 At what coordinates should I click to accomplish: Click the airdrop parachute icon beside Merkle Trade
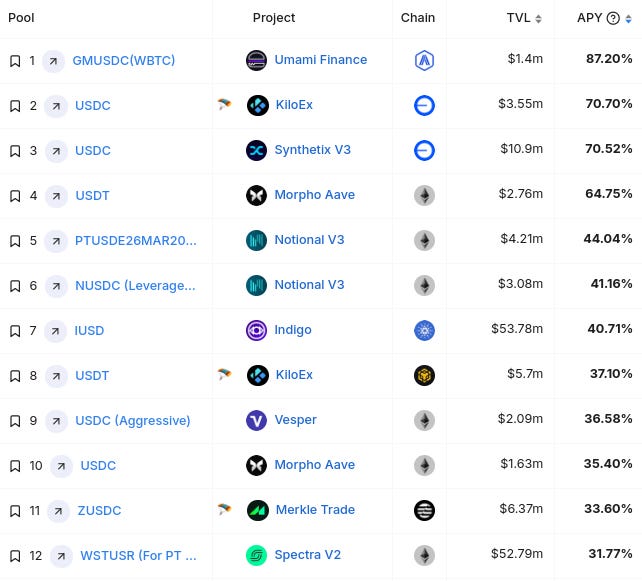click(224, 509)
